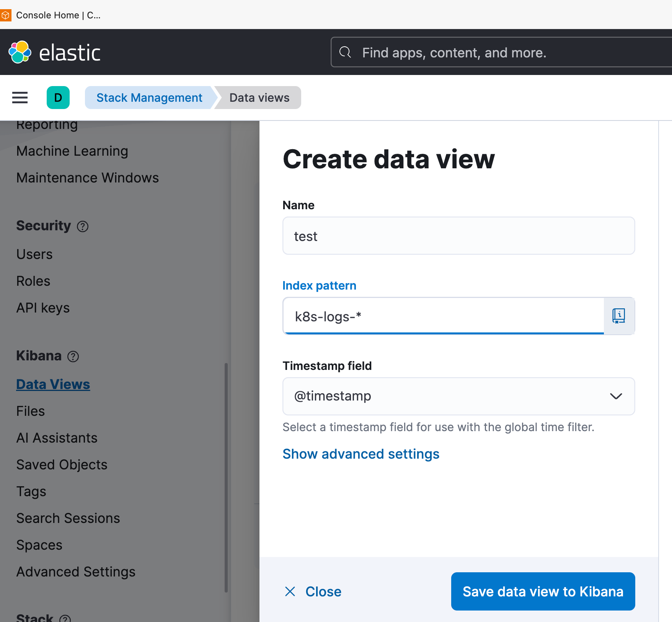Focus the Index pattern input field

[443, 316]
